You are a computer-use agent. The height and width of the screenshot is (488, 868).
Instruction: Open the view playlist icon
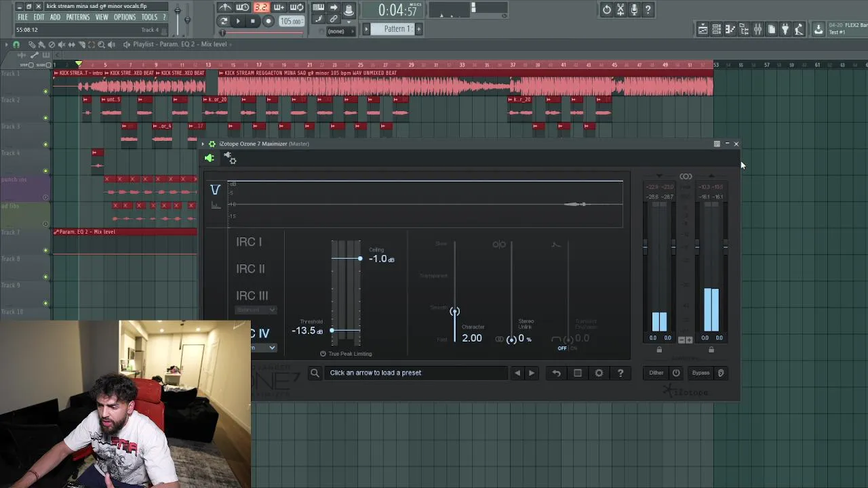point(703,29)
